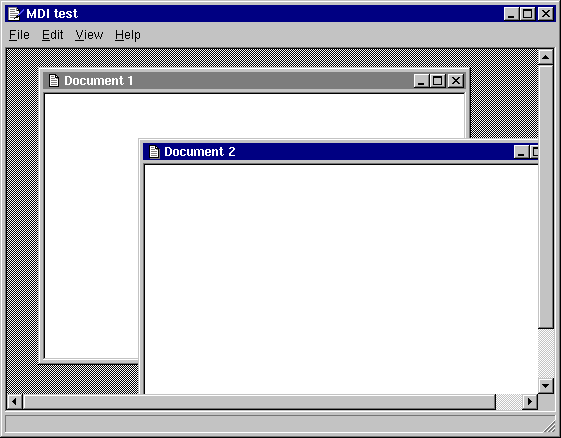The image size is (561, 438).
Task: Click the Document 1 window icon
Action: coord(54,81)
